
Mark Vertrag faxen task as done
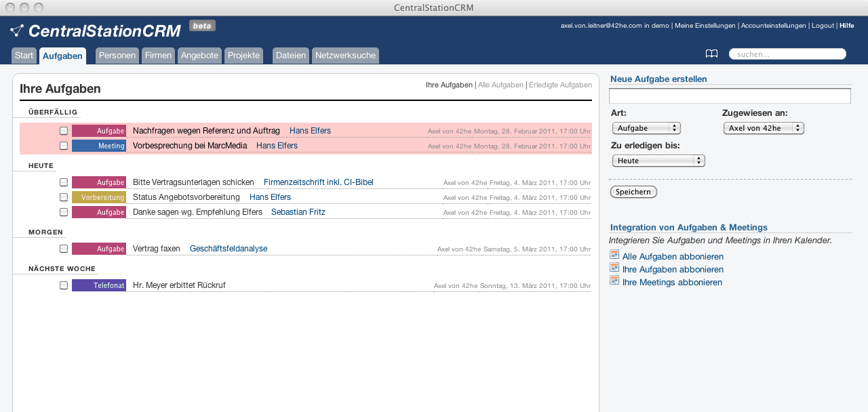[64, 249]
